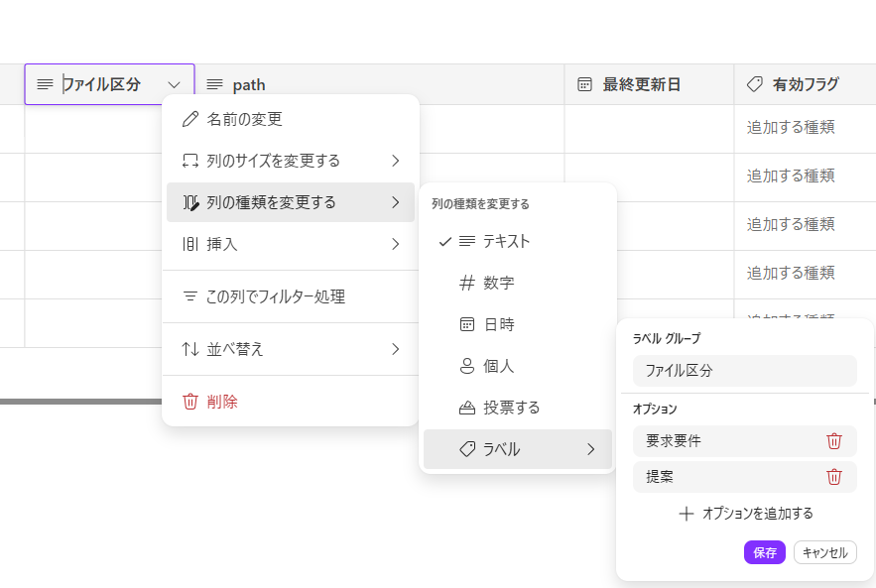Click the キャンセル button
Screen dimensions: 876x588
point(825,552)
